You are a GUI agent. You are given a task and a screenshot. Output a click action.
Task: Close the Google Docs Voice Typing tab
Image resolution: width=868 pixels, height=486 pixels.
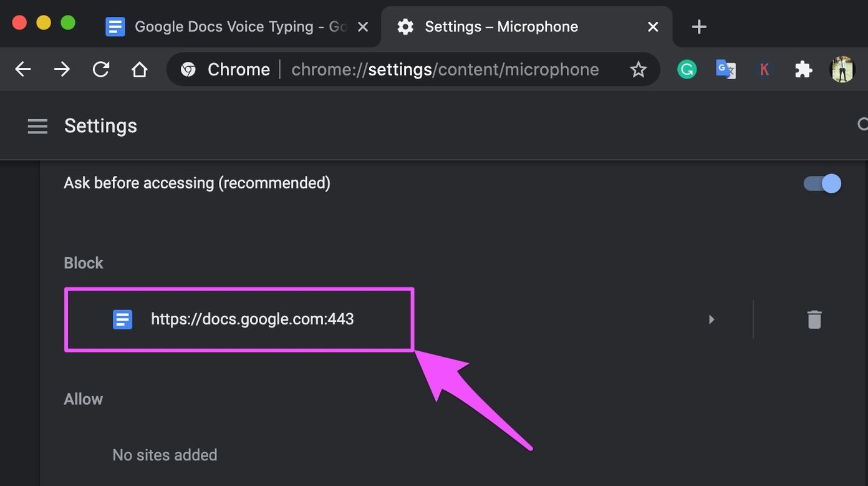(x=364, y=27)
